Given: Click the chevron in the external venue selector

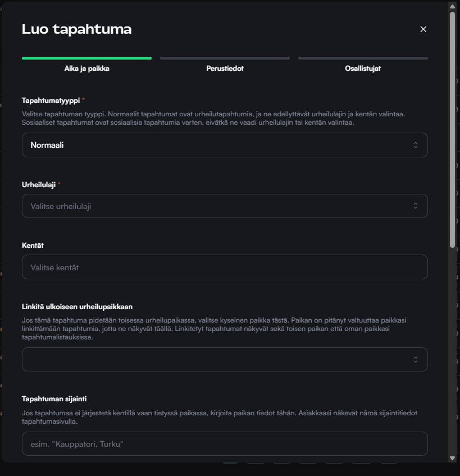Looking at the screenshot, I should click(x=416, y=360).
